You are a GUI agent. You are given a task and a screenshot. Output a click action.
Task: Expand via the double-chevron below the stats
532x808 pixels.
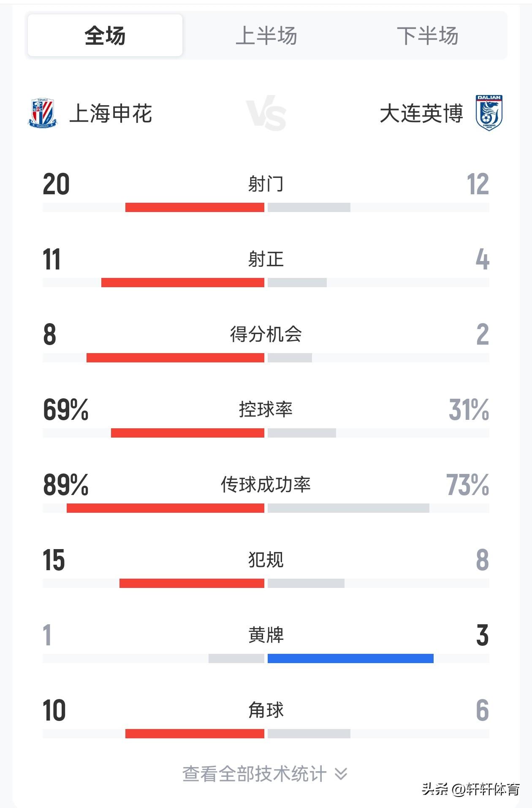(x=341, y=774)
